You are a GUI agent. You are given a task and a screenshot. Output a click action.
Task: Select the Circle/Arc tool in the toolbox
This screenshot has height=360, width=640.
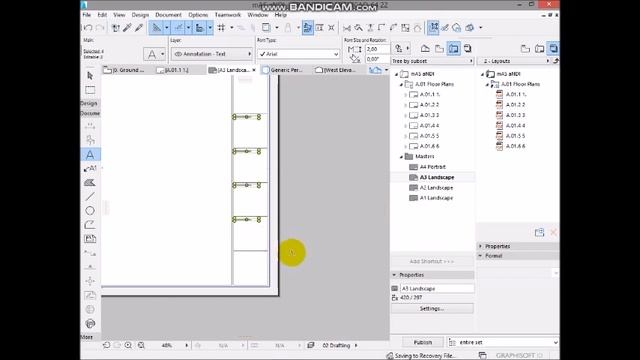tap(90, 211)
